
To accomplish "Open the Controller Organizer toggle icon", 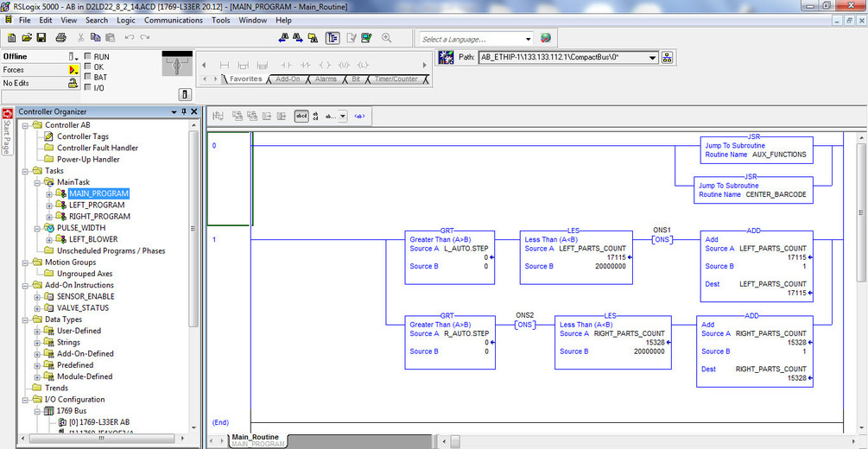I will [x=333, y=38].
